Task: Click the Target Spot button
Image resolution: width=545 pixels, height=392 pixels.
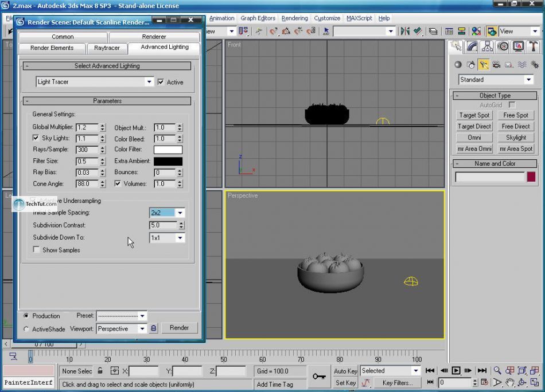Action: pyautogui.click(x=474, y=115)
